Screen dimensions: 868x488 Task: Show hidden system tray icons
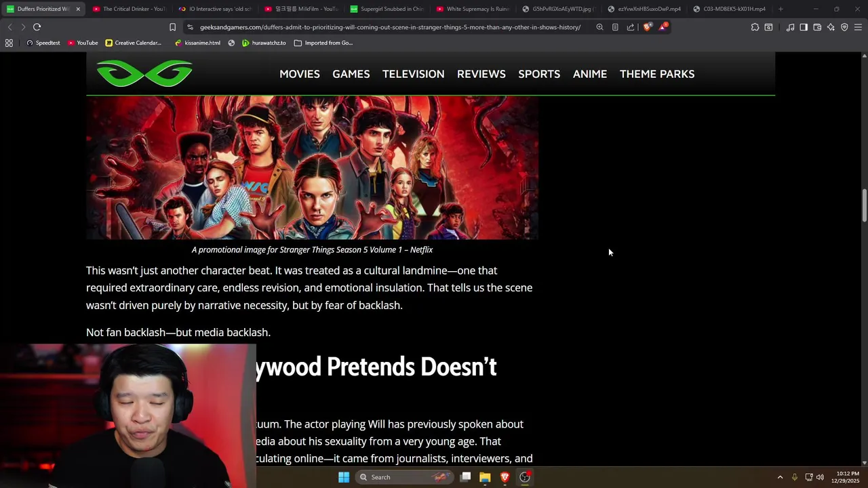pyautogui.click(x=780, y=477)
